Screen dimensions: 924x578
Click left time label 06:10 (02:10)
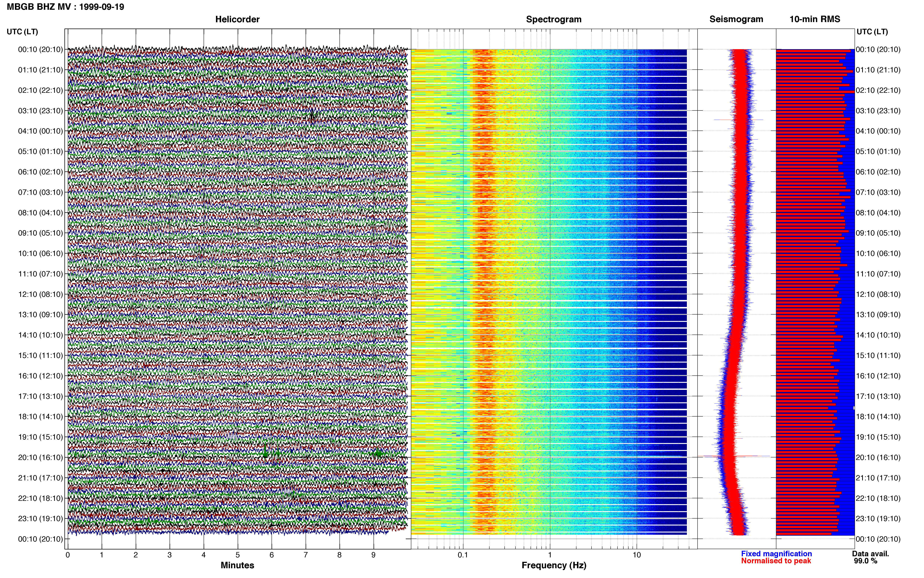[41, 172]
